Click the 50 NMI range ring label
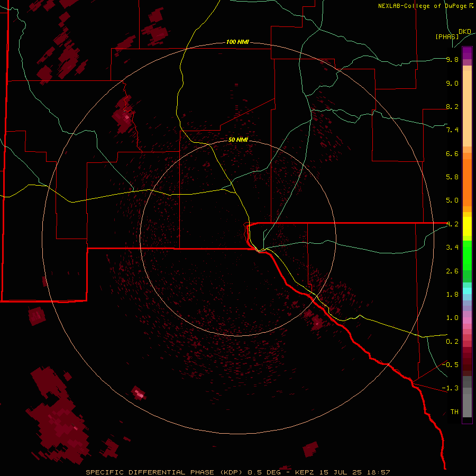This screenshot has height=476, width=476. tap(238, 140)
